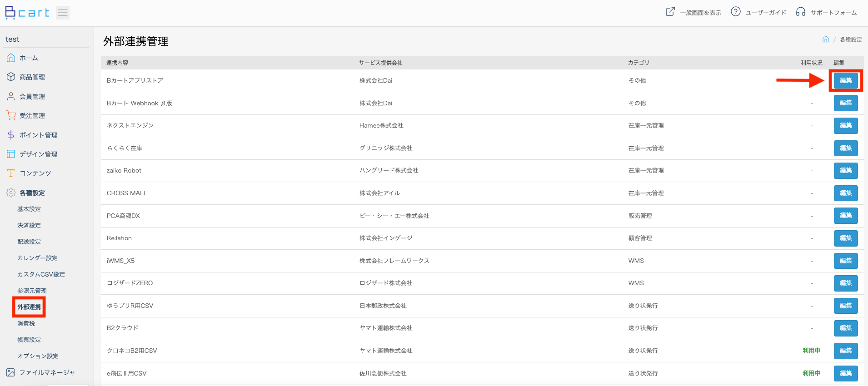
Task: Click the ファイルマネージャ image icon
Action: pos(11,372)
